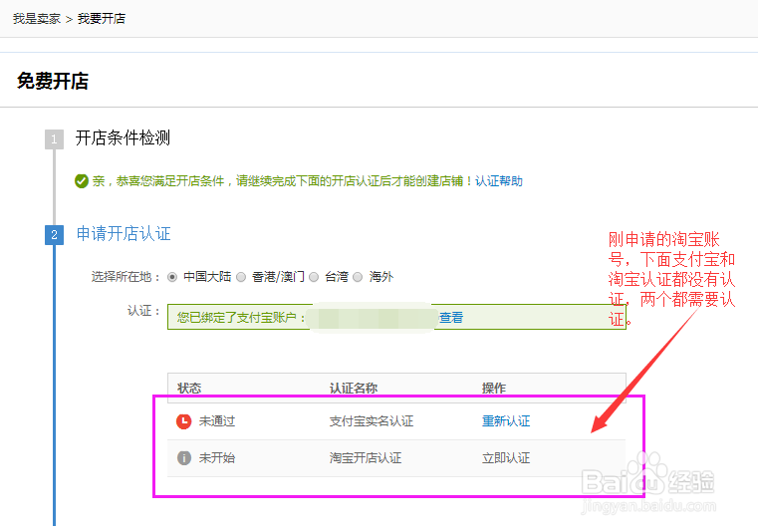Viewport: 758px width, 532px height.
Task: Click the 淘宝开店认证 table cell
Action: click(366, 458)
